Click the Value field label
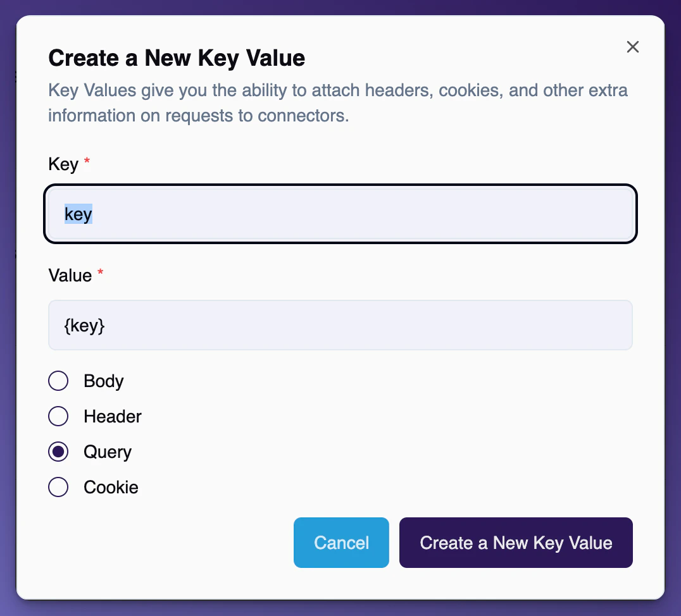The height and width of the screenshot is (616, 681). (x=70, y=276)
